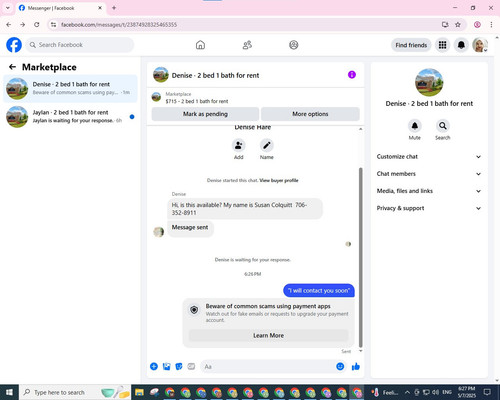Reload the browser page
The width and height of the screenshot is (500, 400).
[37, 24]
